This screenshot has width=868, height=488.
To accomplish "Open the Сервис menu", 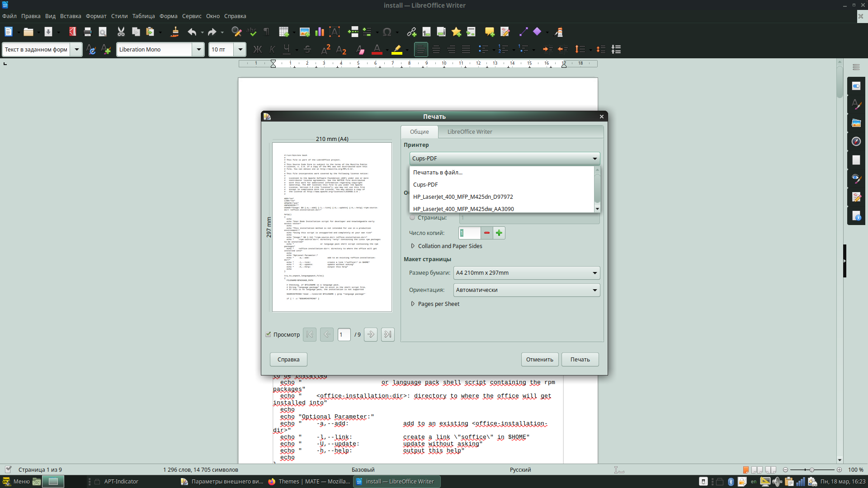I will [x=191, y=16].
